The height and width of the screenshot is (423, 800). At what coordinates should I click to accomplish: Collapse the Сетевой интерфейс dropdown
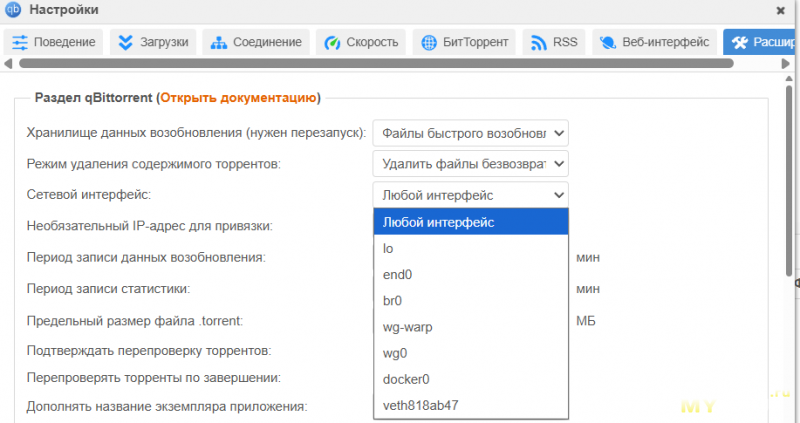470,195
